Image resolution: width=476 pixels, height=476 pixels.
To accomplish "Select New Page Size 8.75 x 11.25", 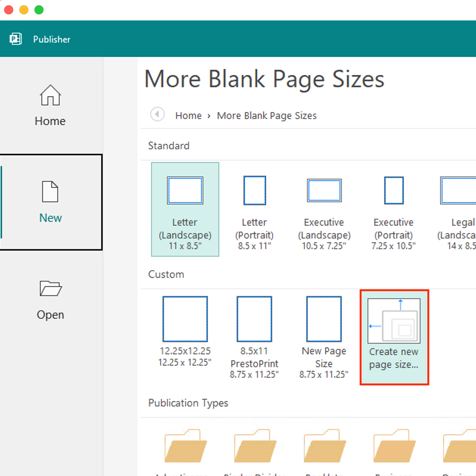I will [x=324, y=333].
